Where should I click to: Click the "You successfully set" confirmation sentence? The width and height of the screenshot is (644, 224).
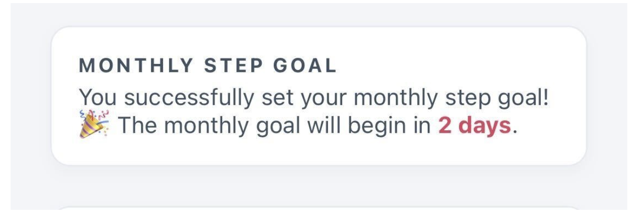[x=314, y=97]
